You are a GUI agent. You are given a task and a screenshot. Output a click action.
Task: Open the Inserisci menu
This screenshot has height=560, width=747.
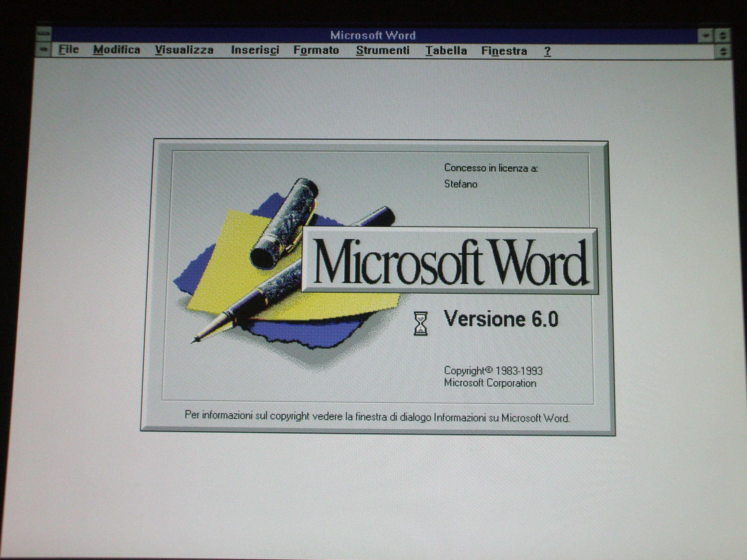coord(255,50)
